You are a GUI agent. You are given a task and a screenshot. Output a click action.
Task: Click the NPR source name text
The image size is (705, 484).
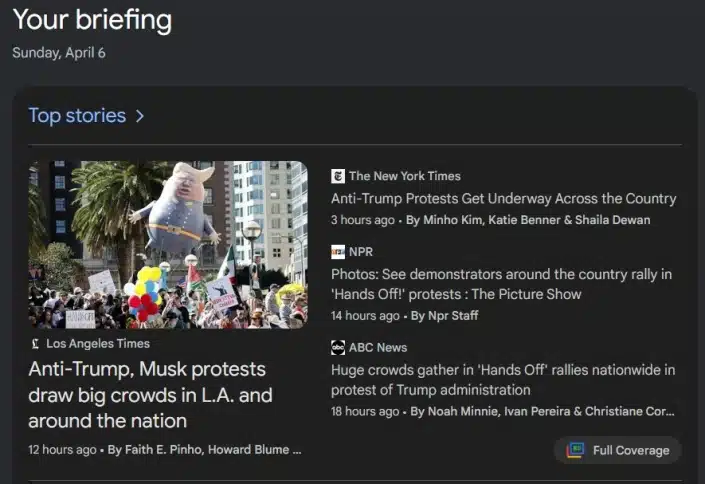click(361, 252)
